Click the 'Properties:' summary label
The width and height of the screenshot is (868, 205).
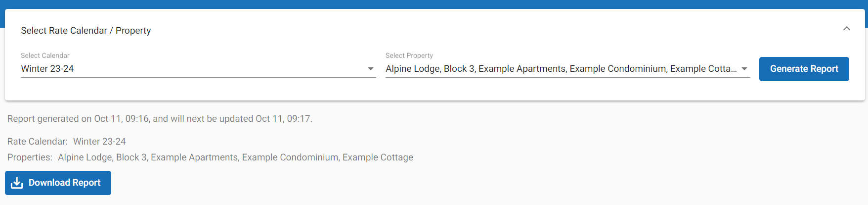pyautogui.click(x=30, y=157)
